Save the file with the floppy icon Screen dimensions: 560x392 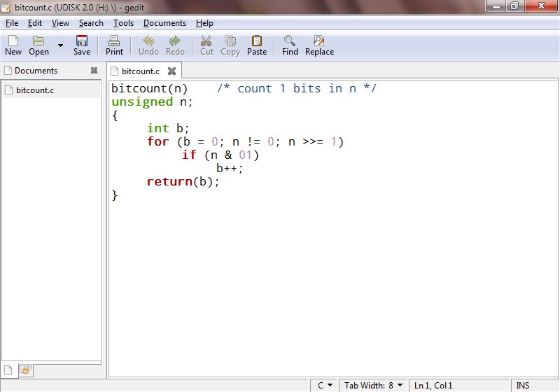pos(82,45)
